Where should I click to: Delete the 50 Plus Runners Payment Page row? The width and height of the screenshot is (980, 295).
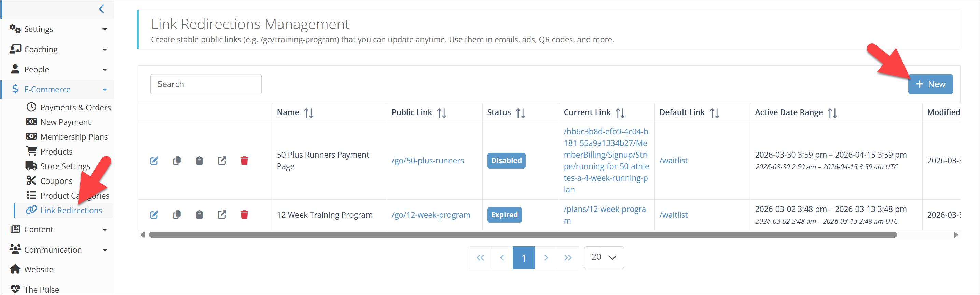point(244,161)
